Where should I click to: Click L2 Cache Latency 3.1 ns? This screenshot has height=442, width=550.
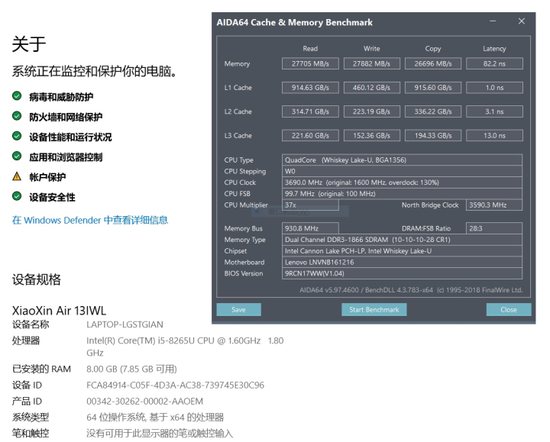495,112
